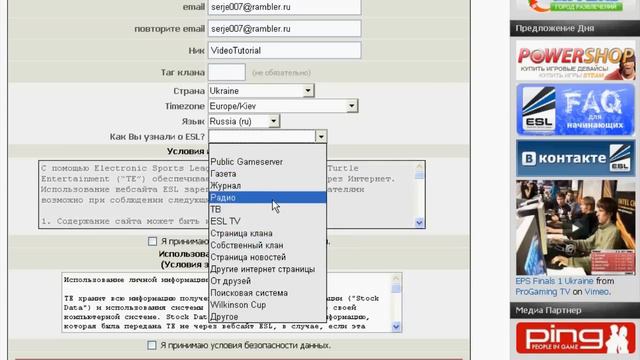Choose Газета option in the list
Screen dimensions: 640x360
click(267, 173)
